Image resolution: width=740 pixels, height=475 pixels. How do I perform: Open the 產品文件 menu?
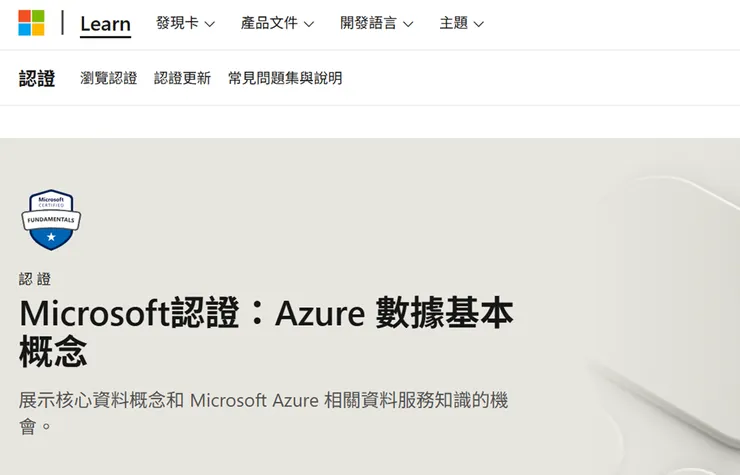tap(269, 23)
